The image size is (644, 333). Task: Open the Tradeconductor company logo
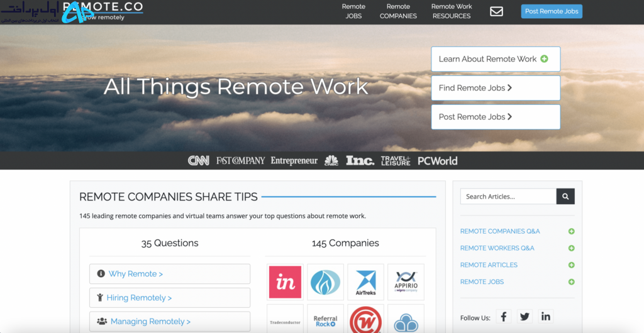tap(285, 319)
